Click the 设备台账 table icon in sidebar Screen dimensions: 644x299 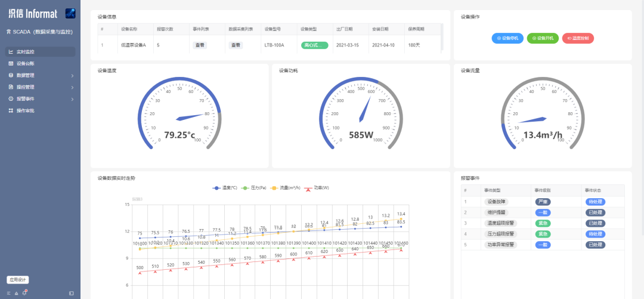(11, 63)
